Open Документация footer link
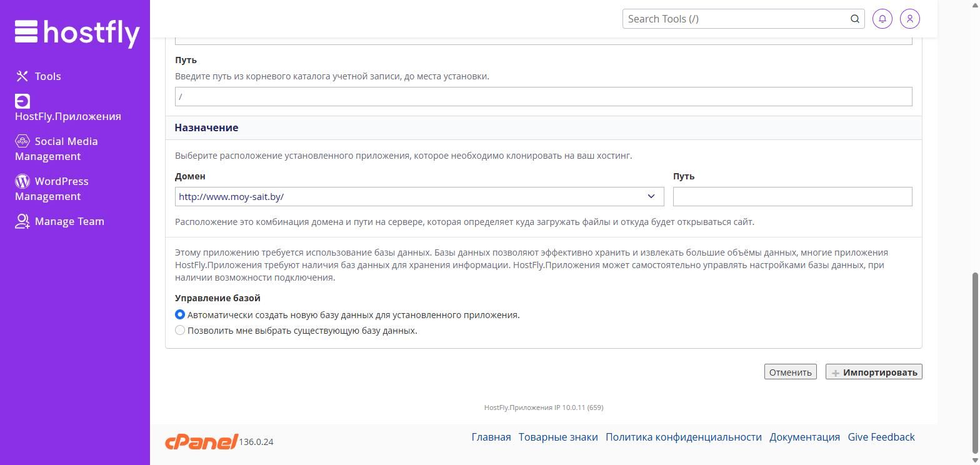 (x=804, y=437)
